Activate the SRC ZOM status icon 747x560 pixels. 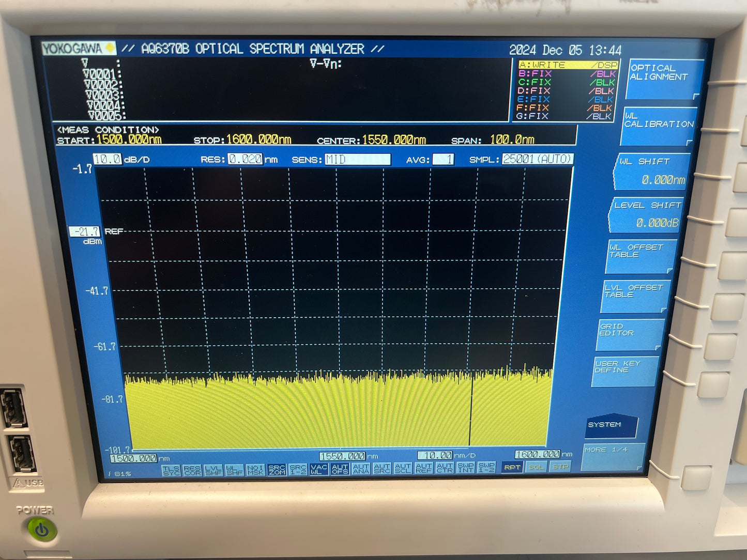277,470
